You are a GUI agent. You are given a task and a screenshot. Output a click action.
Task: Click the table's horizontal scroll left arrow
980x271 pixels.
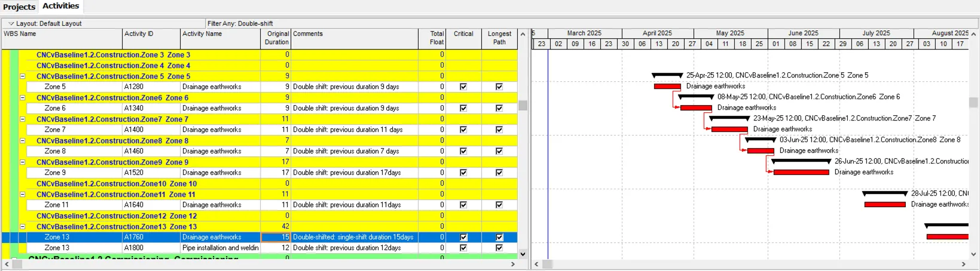(x=7, y=264)
